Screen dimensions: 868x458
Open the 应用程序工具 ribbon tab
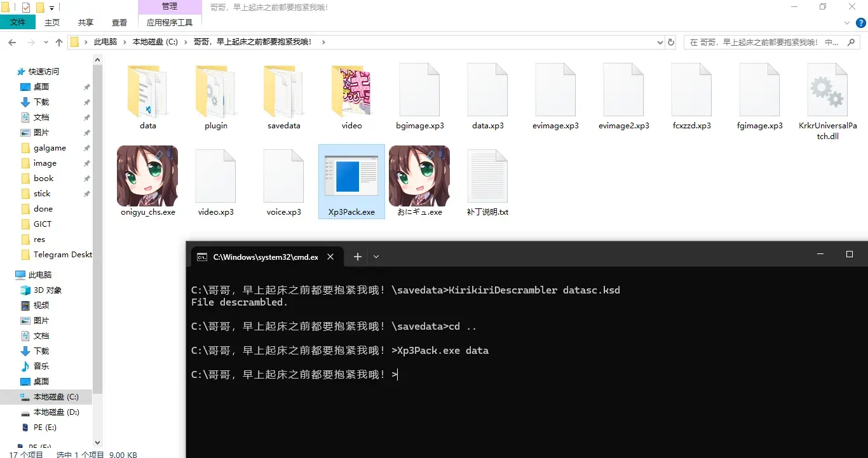170,22
